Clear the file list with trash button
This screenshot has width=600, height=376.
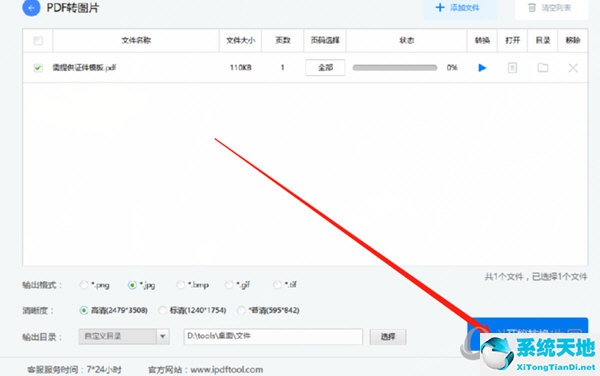550,8
